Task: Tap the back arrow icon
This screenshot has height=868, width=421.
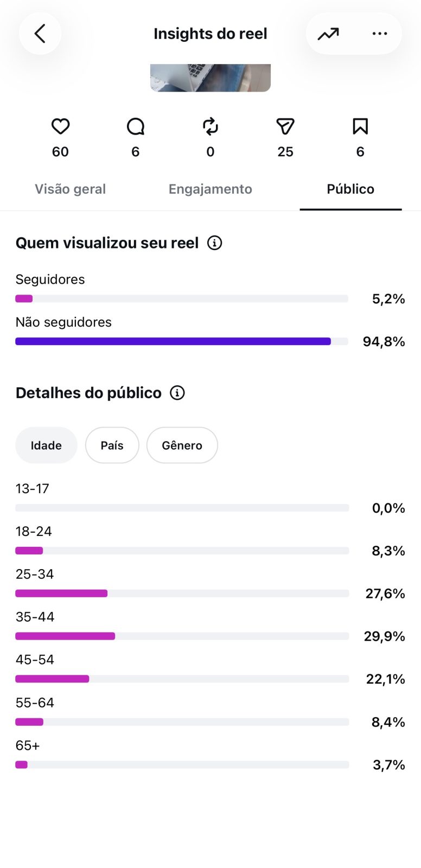Action: (x=40, y=34)
